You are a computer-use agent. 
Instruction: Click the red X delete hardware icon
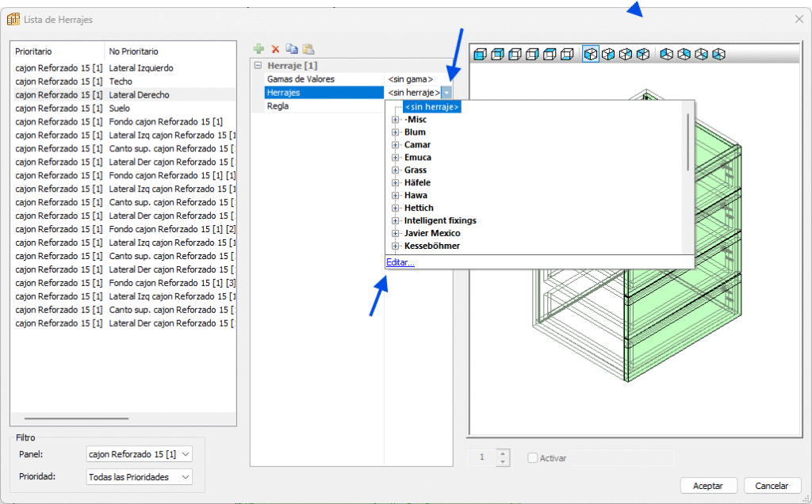(275, 49)
